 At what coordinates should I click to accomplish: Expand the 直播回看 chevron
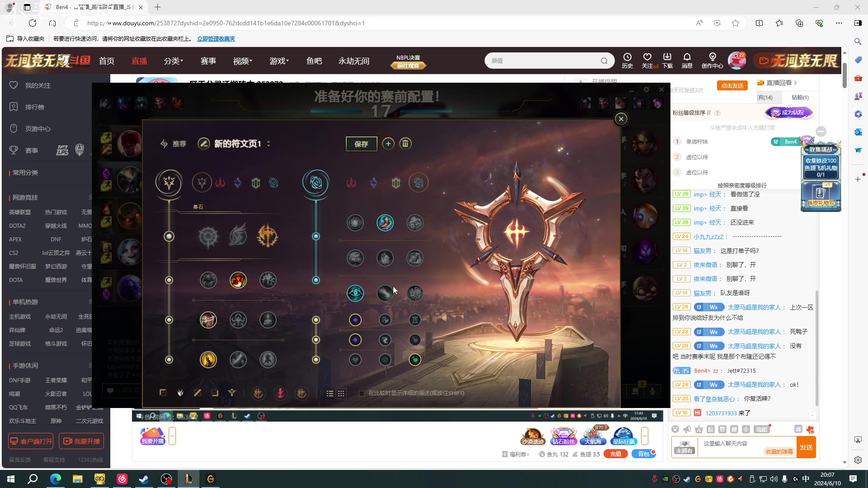coord(795,83)
